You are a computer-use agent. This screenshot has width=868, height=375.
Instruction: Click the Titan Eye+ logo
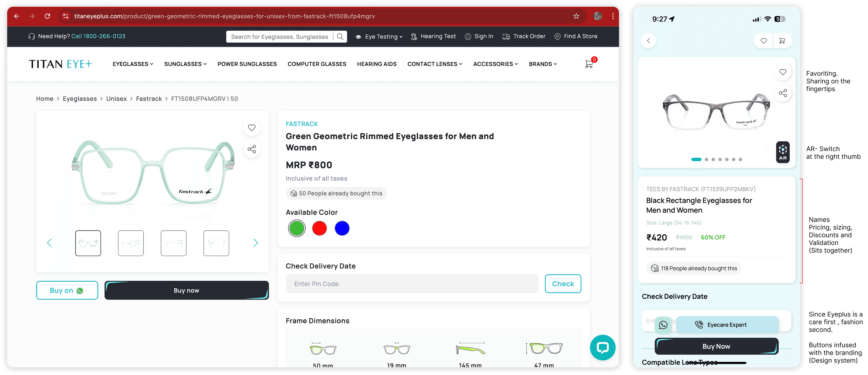point(60,64)
